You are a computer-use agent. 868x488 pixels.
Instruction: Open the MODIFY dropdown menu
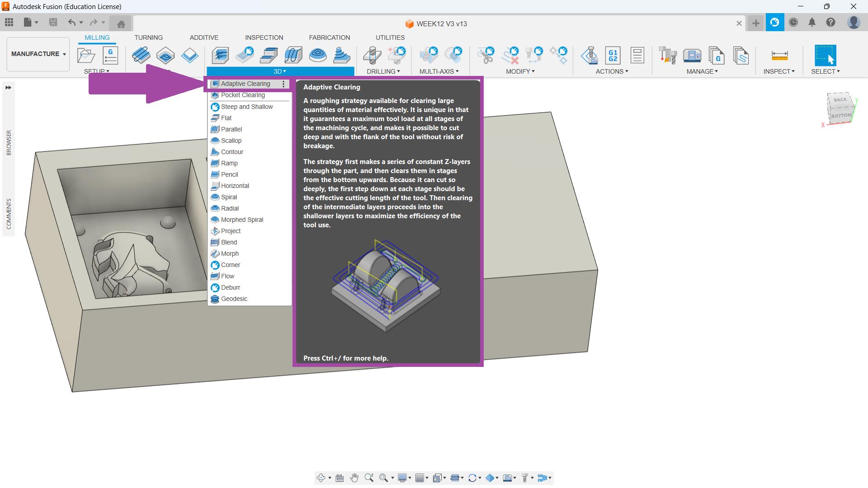click(x=520, y=71)
